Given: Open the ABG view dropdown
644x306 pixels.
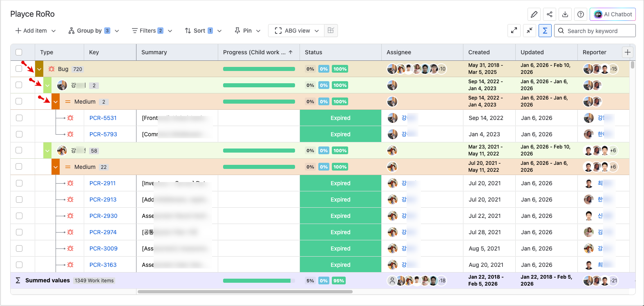Looking at the screenshot, I should pos(297,31).
